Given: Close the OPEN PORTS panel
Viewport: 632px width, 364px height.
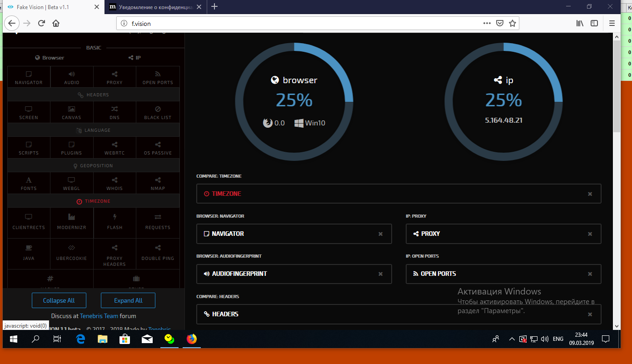Looking at the screenshot, I should point(590,274).
